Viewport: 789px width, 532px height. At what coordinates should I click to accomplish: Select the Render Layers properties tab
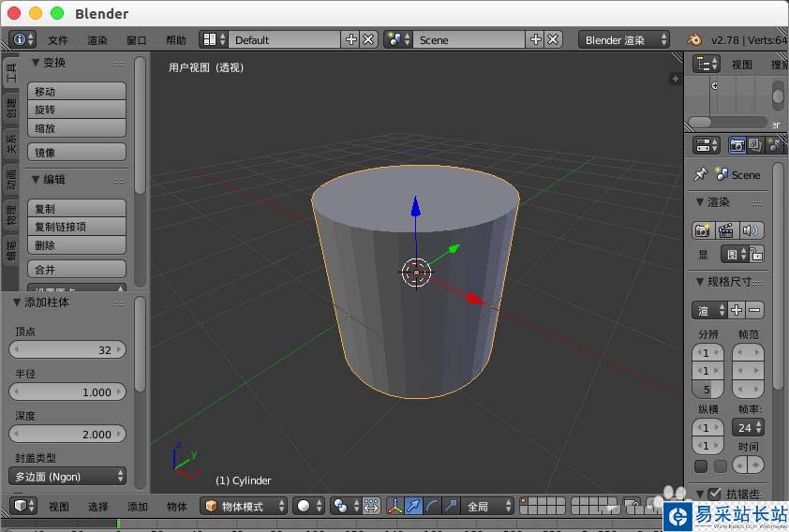pos(755,145)
